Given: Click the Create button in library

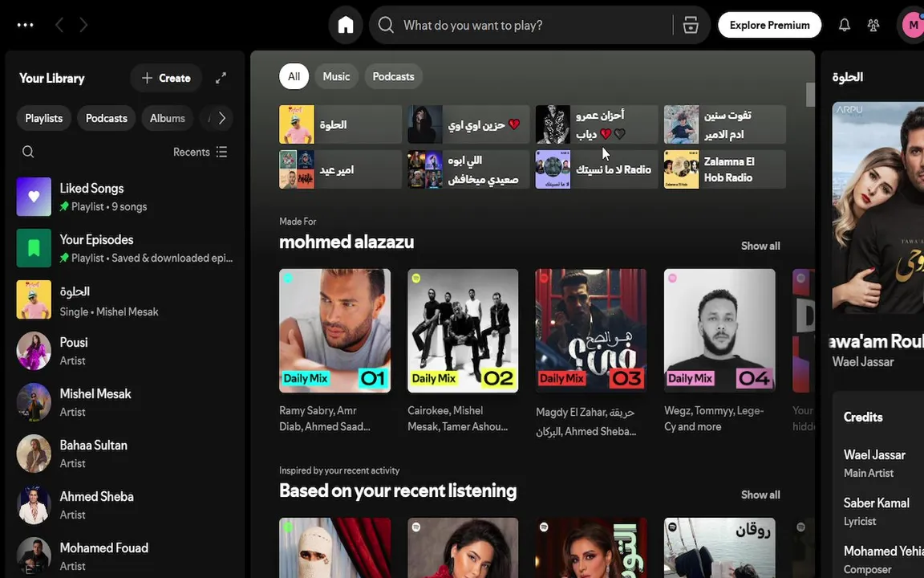Looking at the screenshot, I should click(x=166, y=78).
